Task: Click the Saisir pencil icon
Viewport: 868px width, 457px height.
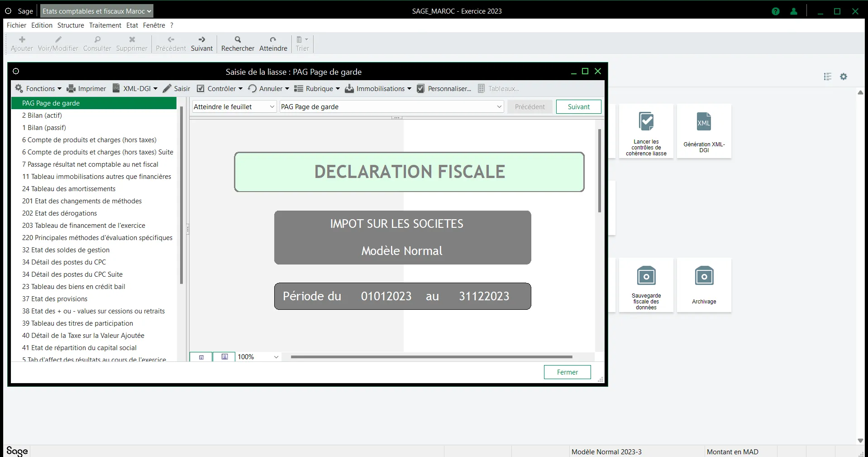Action: click(x=167, y=89)
